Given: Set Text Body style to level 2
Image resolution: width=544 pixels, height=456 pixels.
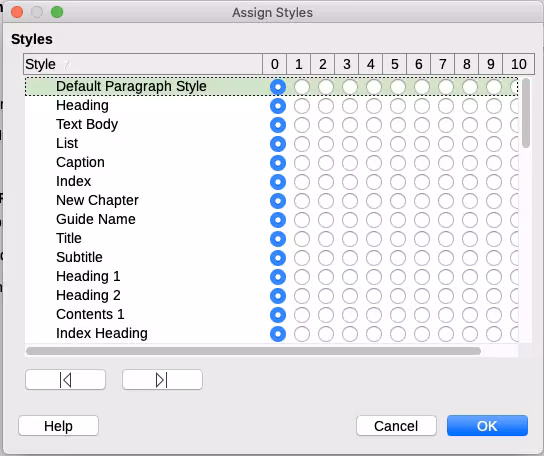Looking at the screenshot, I should (x=326, y=125).
